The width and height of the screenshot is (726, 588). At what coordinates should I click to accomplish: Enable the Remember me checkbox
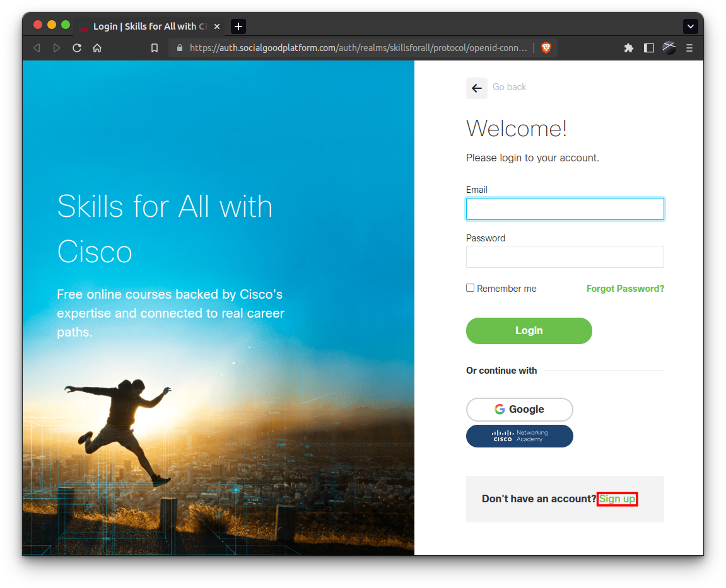471,288
